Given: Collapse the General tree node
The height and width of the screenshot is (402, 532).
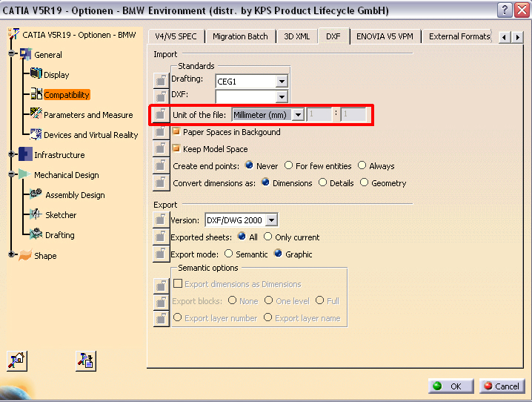Looking at the screenshot, I should click(12, 53).
